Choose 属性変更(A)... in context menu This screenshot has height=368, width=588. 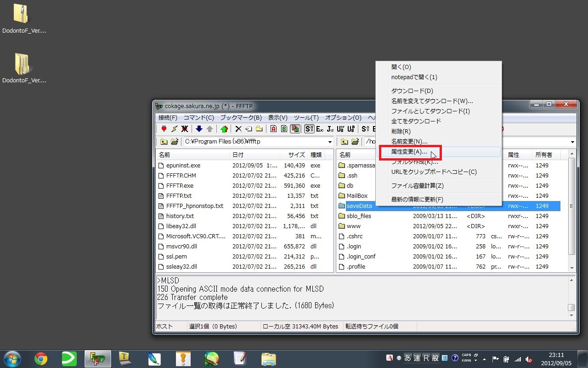click(x=439, y=152)
